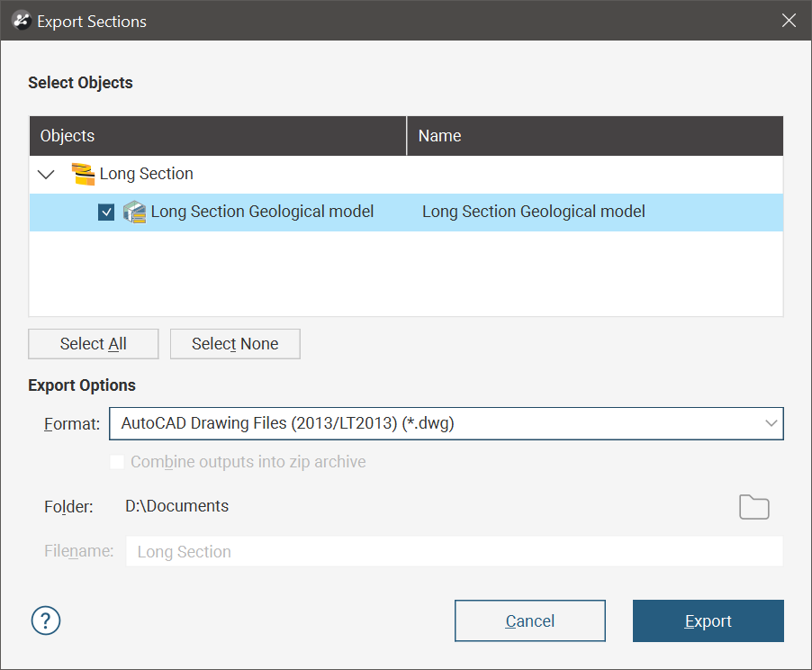Enable Combine outputs into zip archive

(x=117, y=462)
